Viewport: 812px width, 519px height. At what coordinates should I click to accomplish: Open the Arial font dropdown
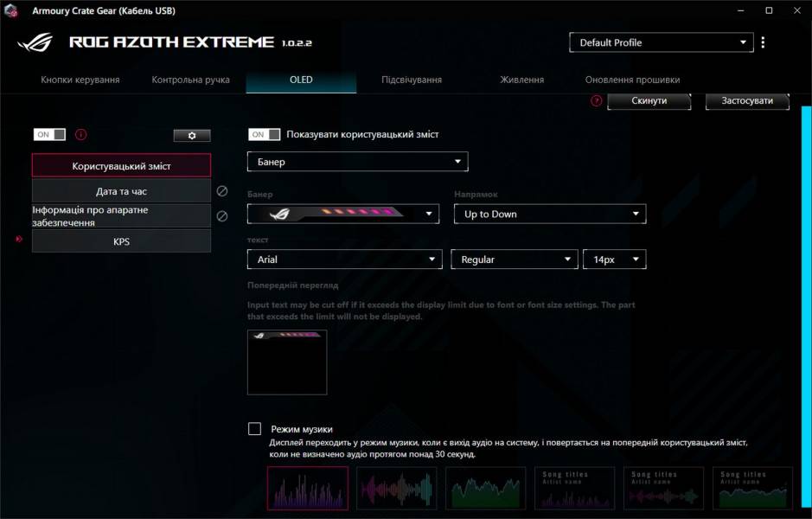pyautogui.click(x=344, y=259)
